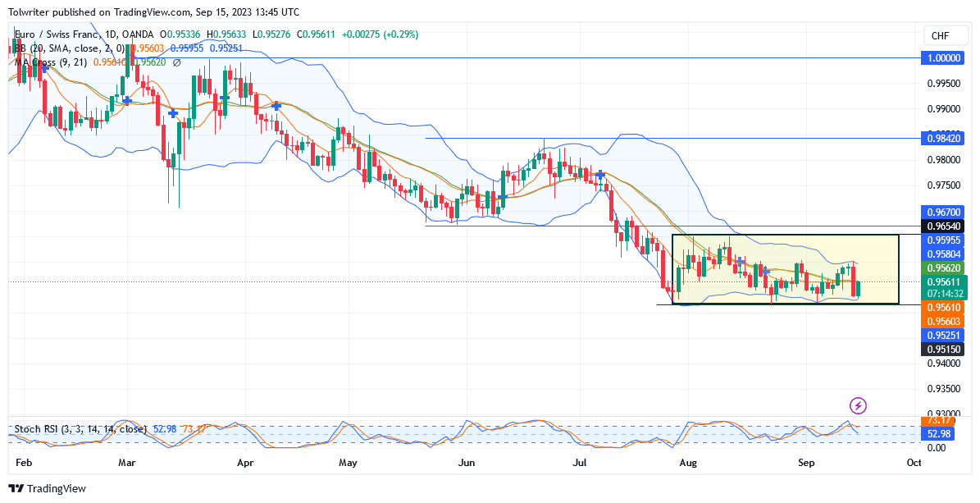
Task: Click the 07:14:32 countdown timer
Action: click(x=944, y=293)
